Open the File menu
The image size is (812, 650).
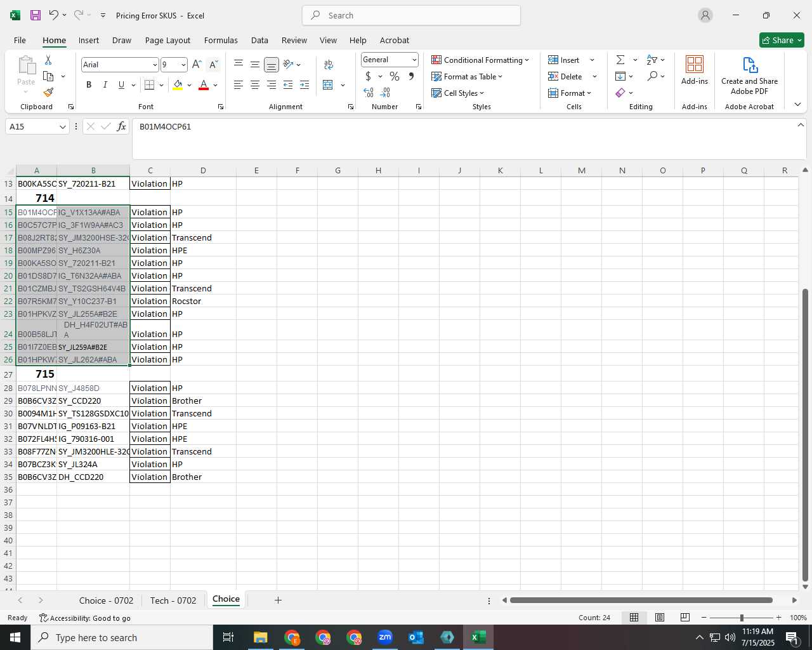pos(20,40)
